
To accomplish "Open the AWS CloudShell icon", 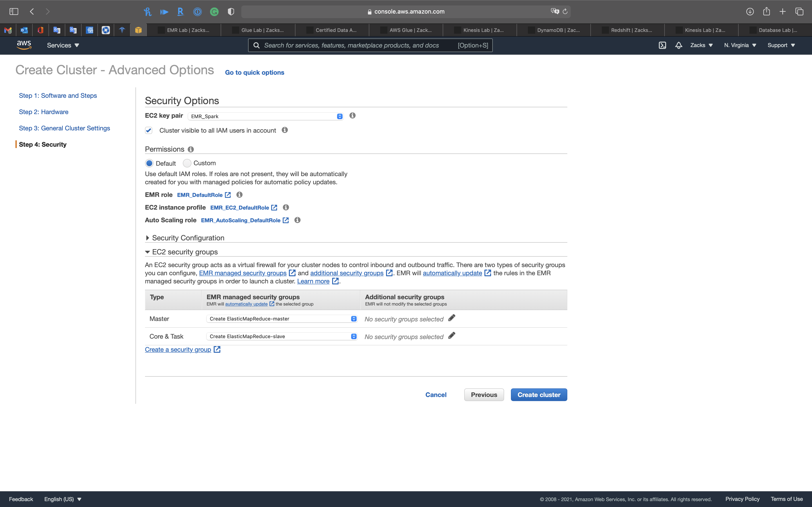I will pos(662,45).
